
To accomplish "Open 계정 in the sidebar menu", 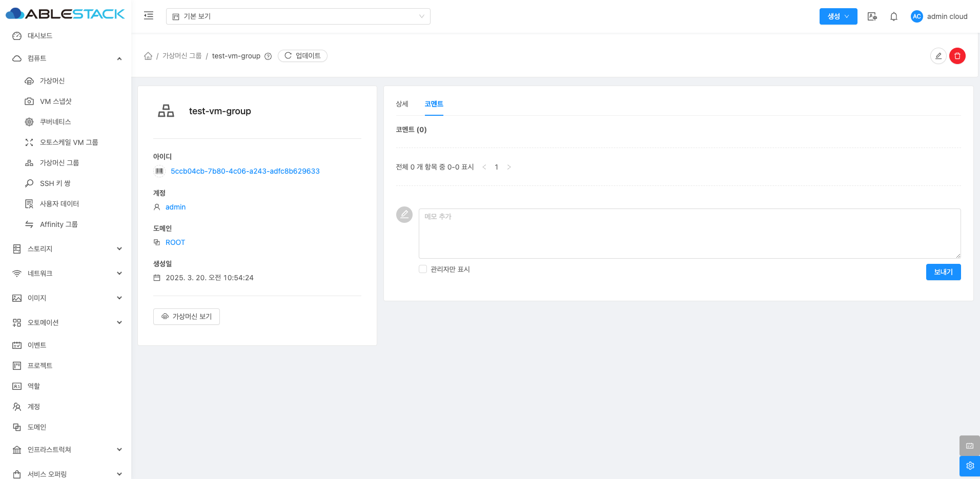I will [x=66, y=407].
